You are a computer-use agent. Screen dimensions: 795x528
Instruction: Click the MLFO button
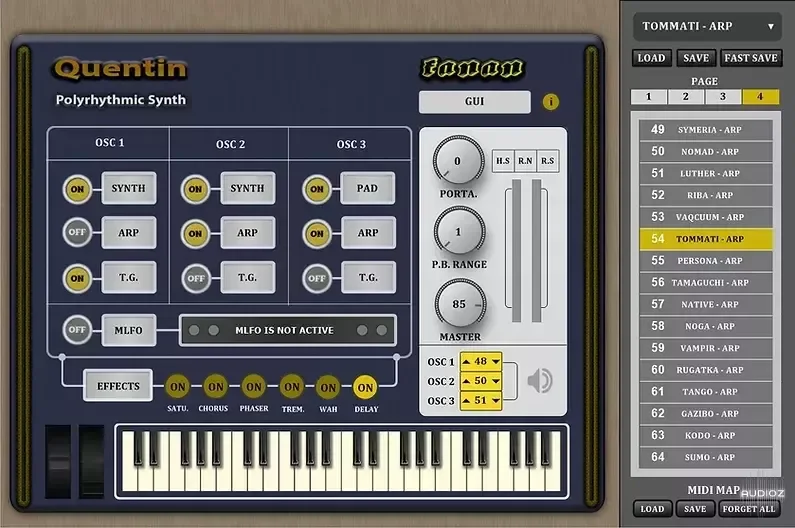point(128,330)
